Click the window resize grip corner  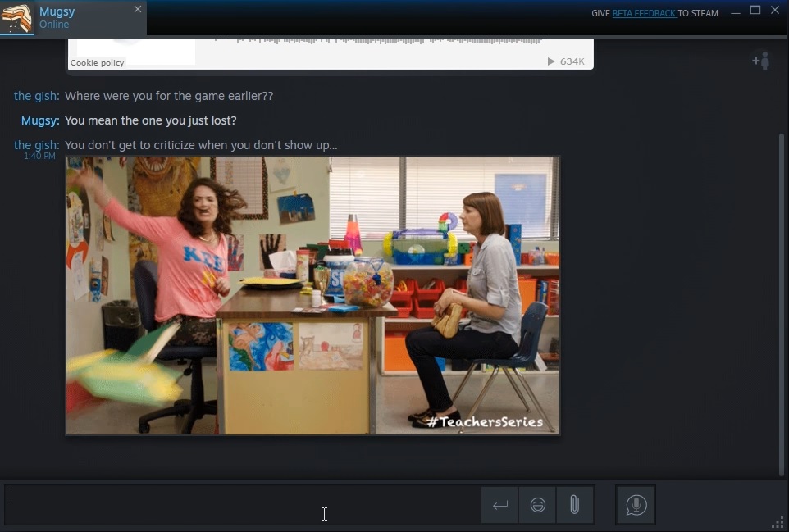point(778,522)
